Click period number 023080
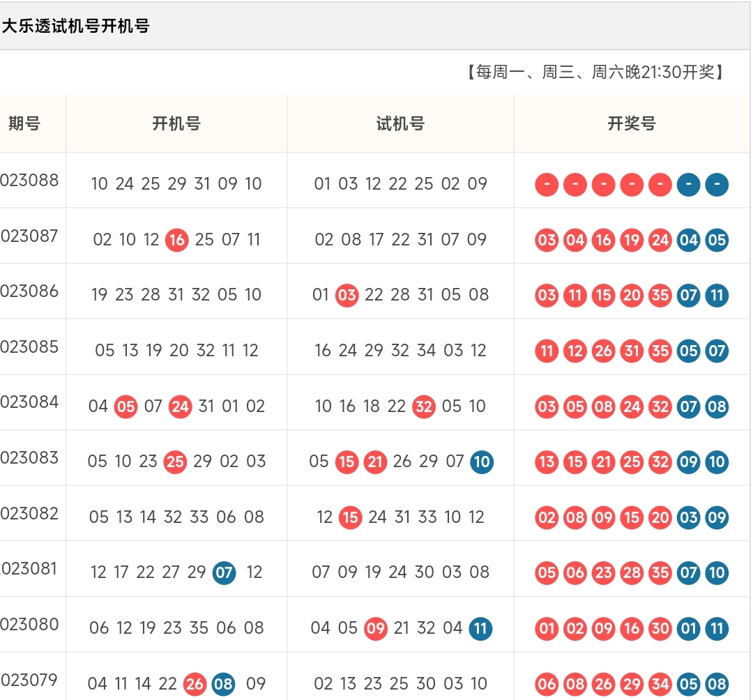This screenshot has height=700, width=753. tap(29, 625)
